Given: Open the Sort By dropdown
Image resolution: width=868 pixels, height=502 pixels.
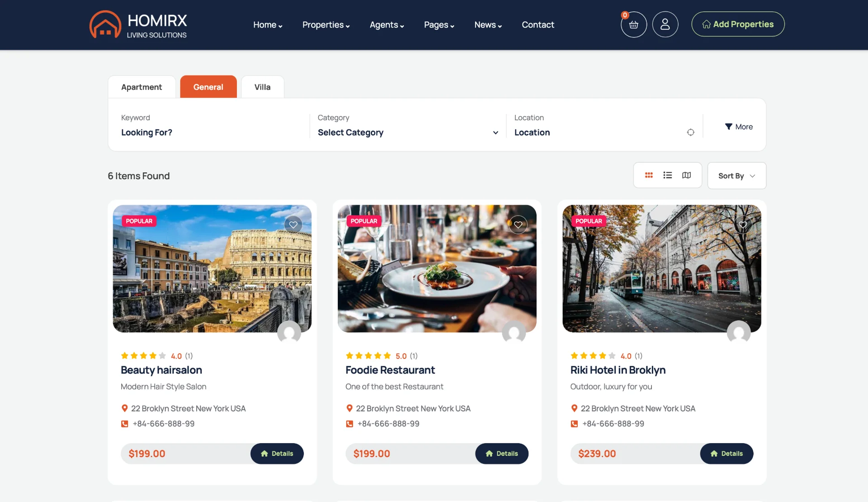Looking at the screenshot, I should tap(736, 176).
